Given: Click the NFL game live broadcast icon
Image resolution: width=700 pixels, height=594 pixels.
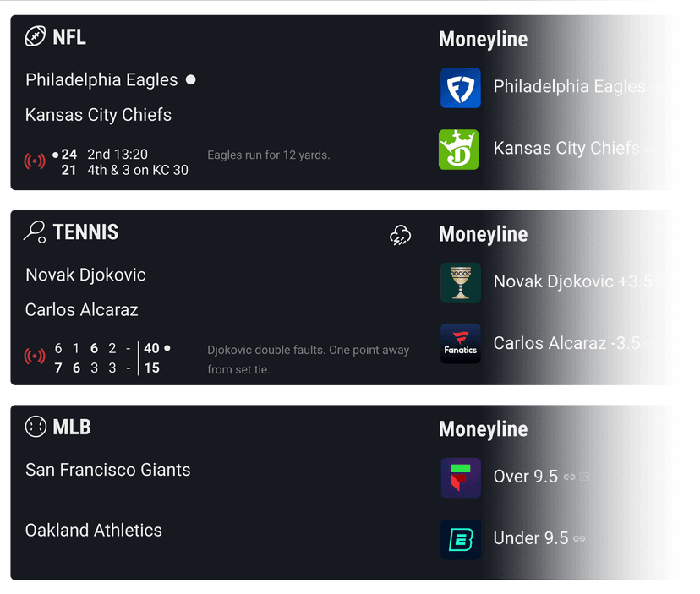Looking at the screenshot, I should [x=36, y=161].
